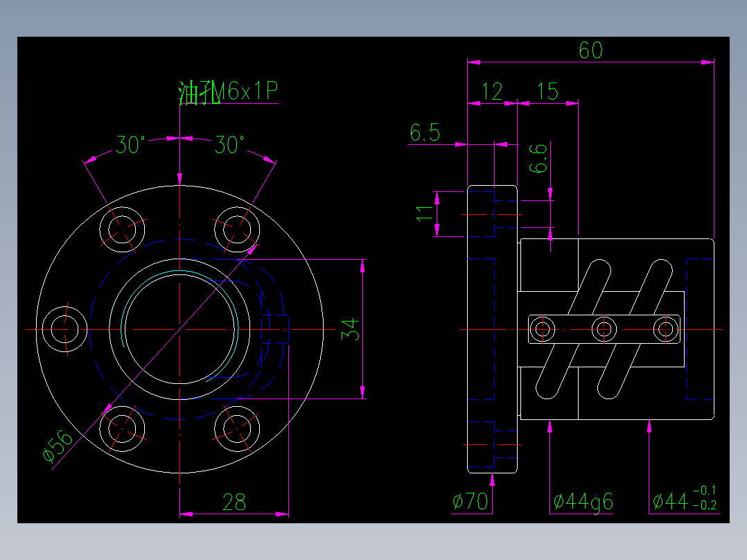This screenshot has width=747, height=560.
Task: Click the lower-right flange bolt hole
Action: pos(237,428)
